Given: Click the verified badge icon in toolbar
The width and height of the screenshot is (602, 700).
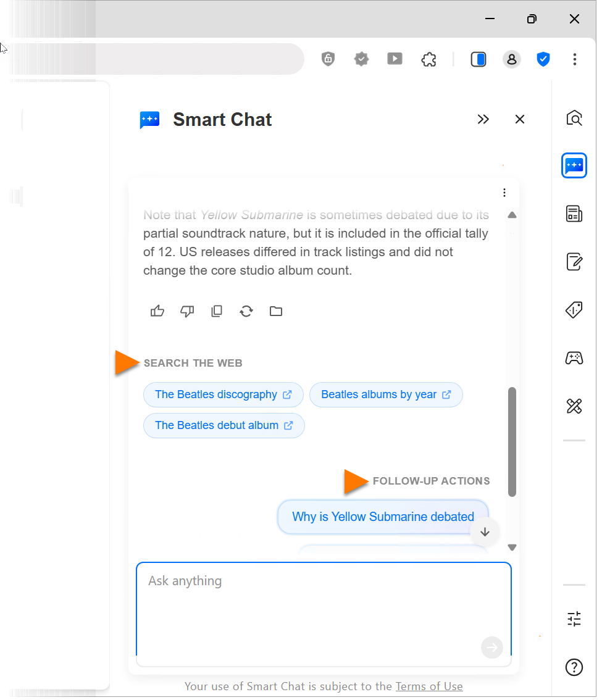Looking at the screenshot, I should pyautogui.click(x=361, y=59).
